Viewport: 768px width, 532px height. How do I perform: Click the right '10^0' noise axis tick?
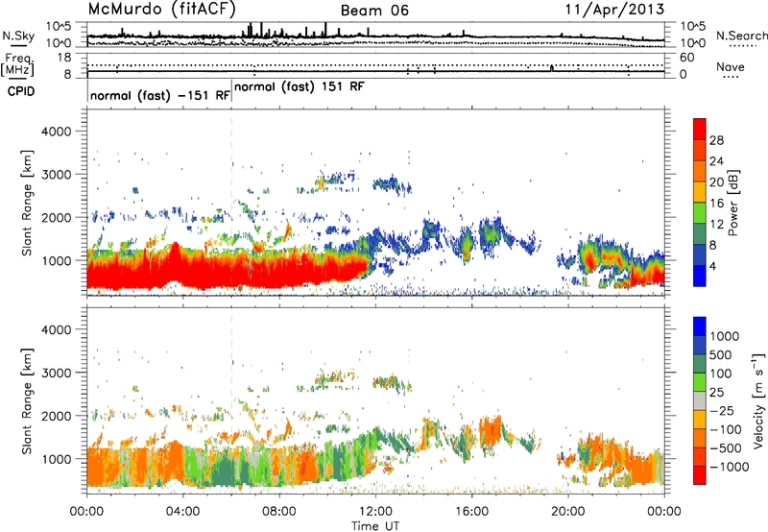693,43
